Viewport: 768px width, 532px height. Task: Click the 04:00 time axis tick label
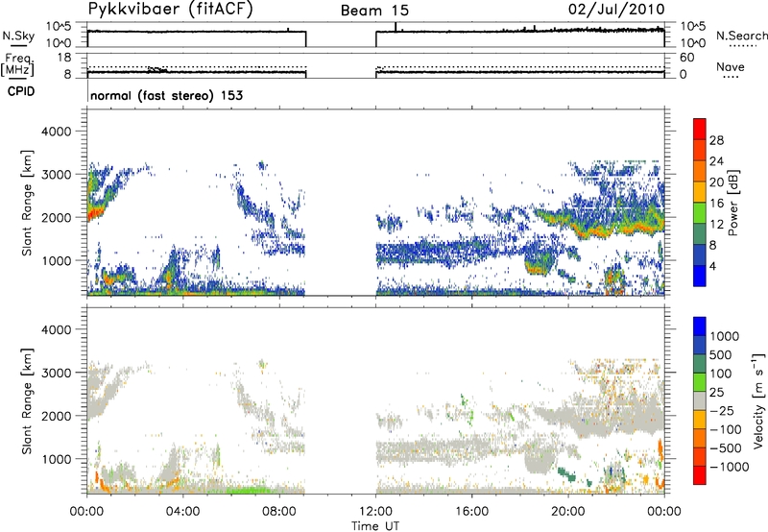coord(182,512)
